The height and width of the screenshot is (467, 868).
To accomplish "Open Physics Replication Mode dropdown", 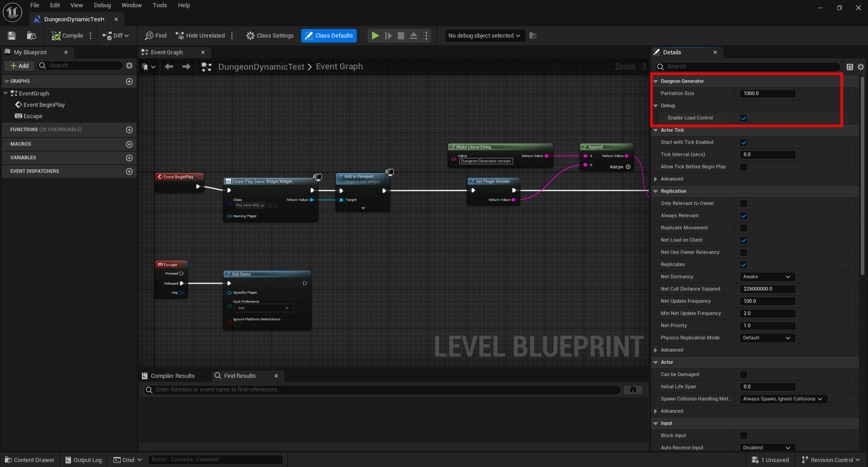I will 767,338.
